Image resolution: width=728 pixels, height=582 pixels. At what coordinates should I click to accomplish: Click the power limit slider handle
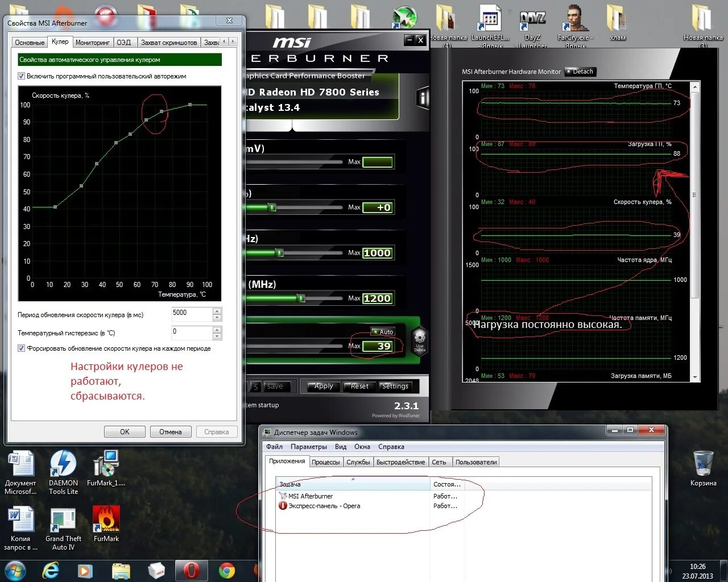pyautogui.click(x=272, y=207)
